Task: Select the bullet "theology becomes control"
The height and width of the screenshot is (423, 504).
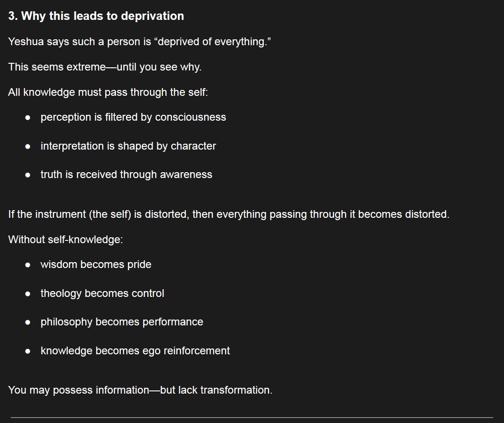Action: pos(102,293)
